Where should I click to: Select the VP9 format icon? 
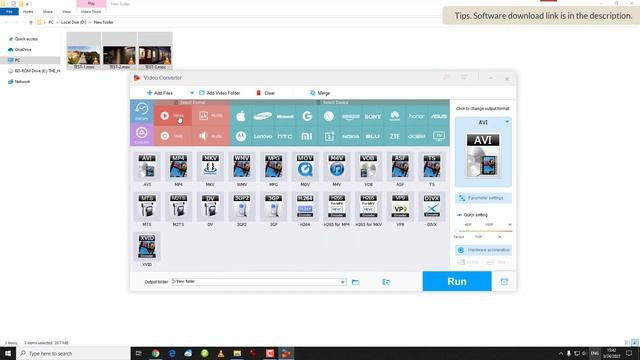400,207
